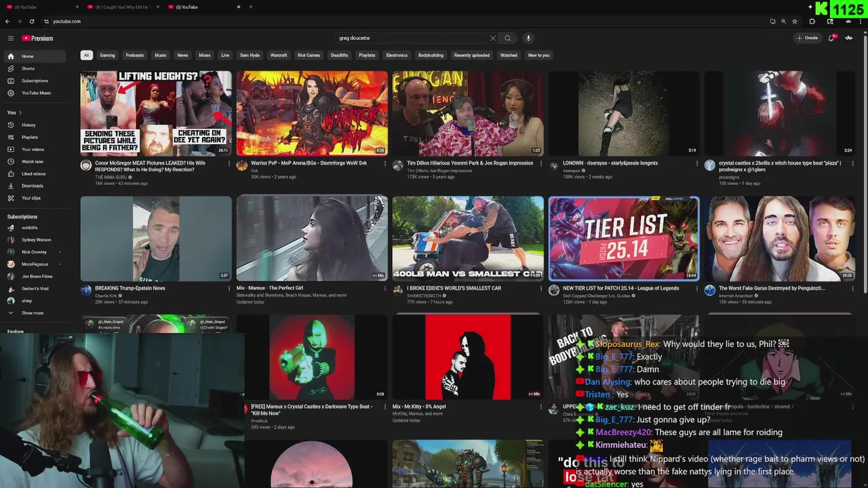Open options for BREAKING Trump-Epstein News
The image size is (868, 488).
[x=229, y=289]
